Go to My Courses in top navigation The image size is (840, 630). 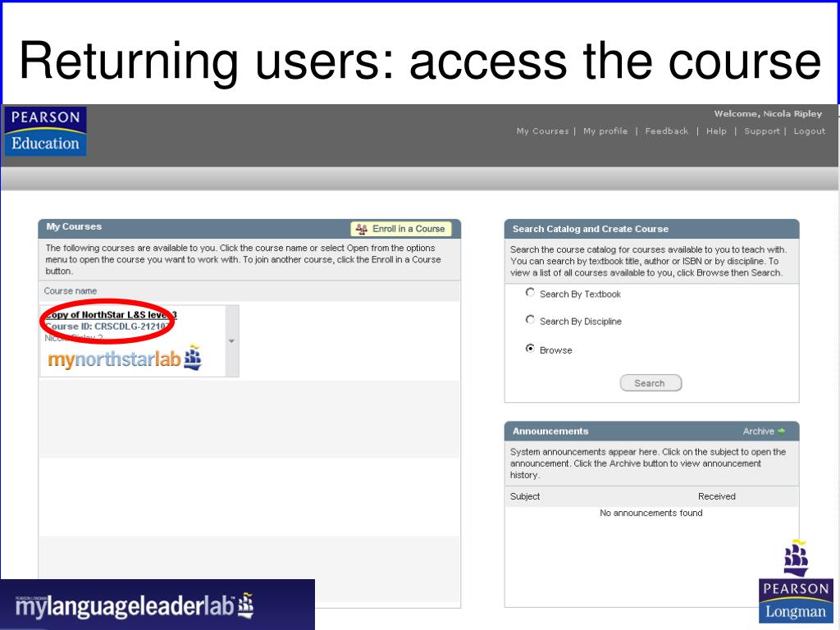tap(542, 130)
